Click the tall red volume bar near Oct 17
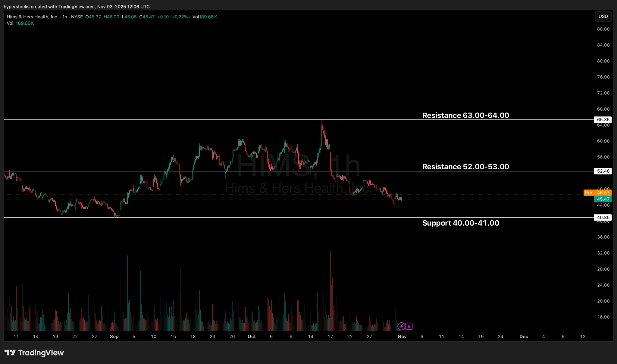This screenshot has height=364, width=617. pos(330,286)
